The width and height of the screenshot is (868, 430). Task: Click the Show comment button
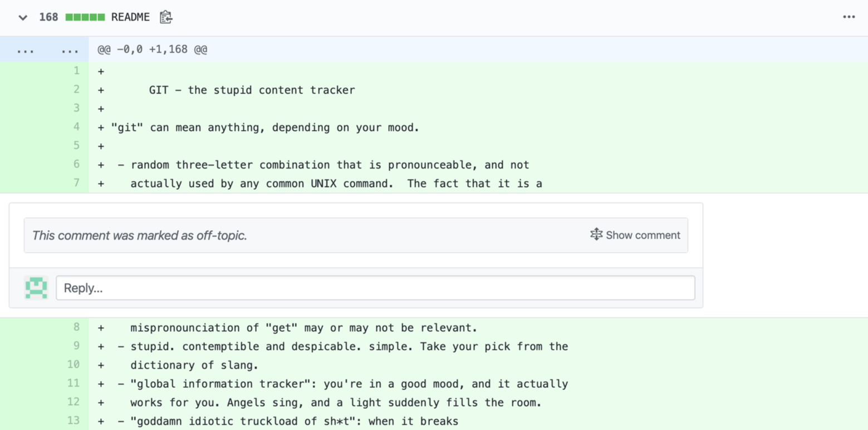point(643,235)
